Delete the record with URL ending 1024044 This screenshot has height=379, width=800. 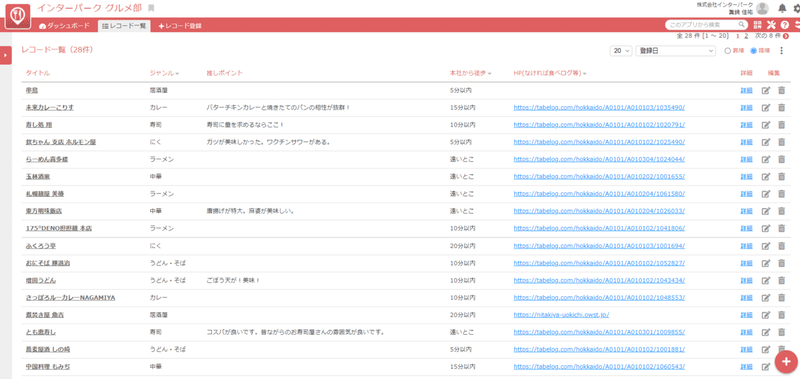781,159
